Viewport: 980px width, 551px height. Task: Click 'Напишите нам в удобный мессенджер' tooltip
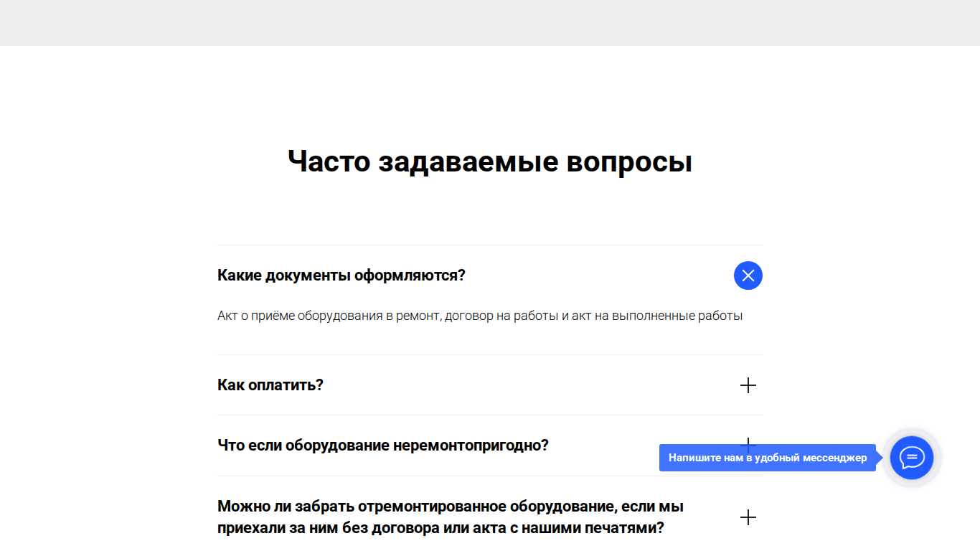pyautogui.click(x=768, y=458)
